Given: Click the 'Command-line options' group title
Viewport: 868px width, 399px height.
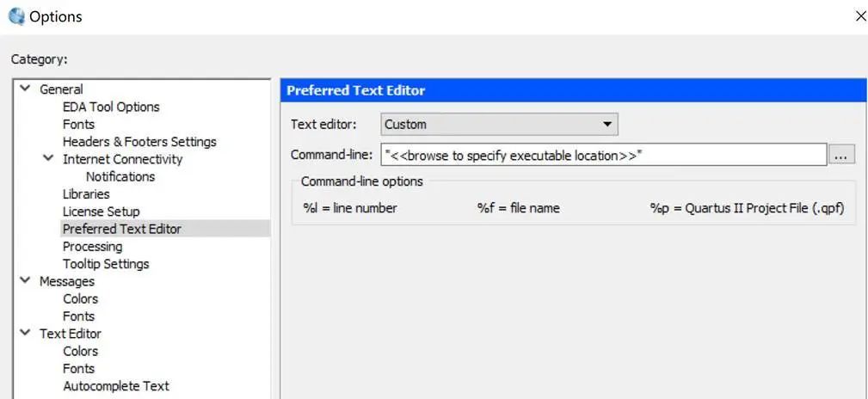Looking at the screenshot, I should (x=362, y=181).
